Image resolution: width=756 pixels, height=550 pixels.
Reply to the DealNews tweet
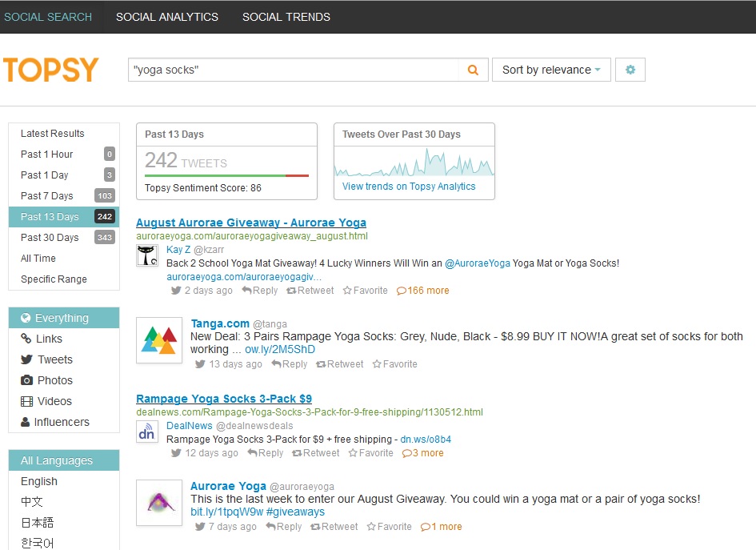point(265,453)
